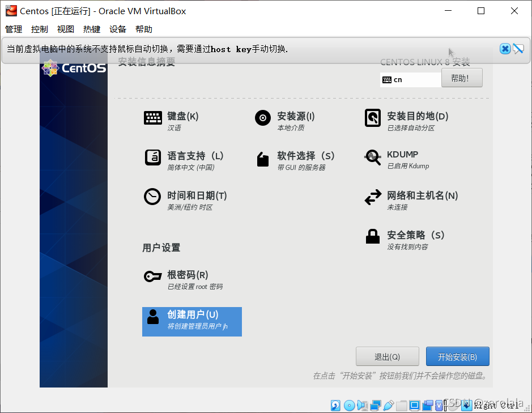Click 开始安装(B) to begin installation

click(457, 356)
